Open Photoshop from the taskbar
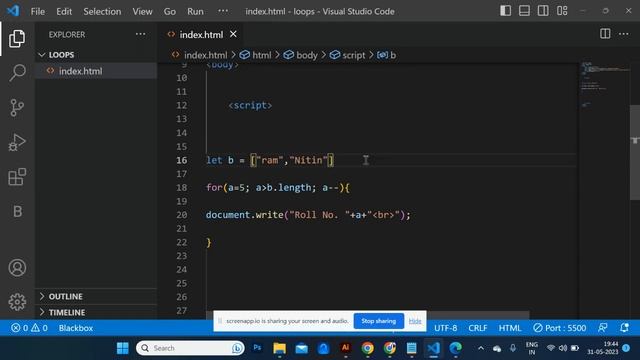 tap(258, 348)
